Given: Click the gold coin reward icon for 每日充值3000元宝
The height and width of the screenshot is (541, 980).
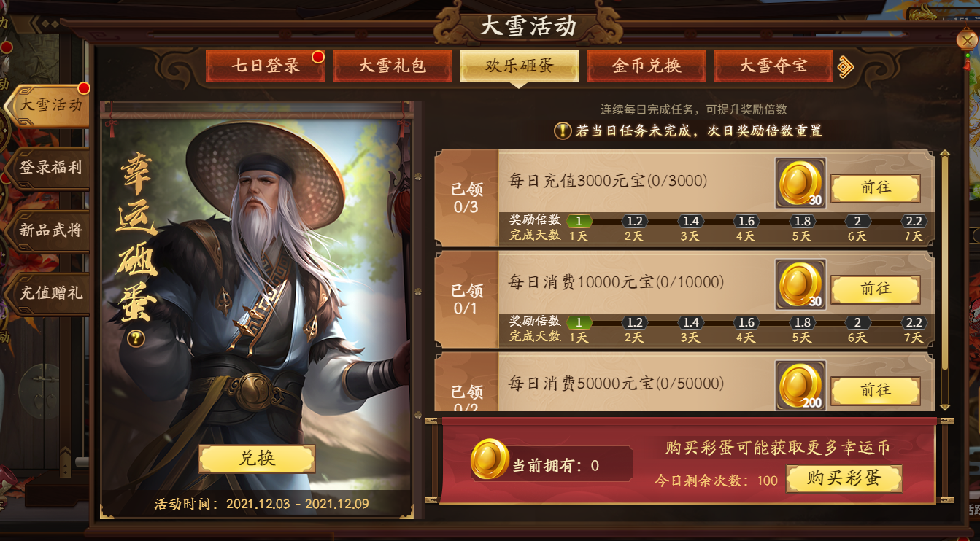Looking at the screenshot, I should [800, 183].
